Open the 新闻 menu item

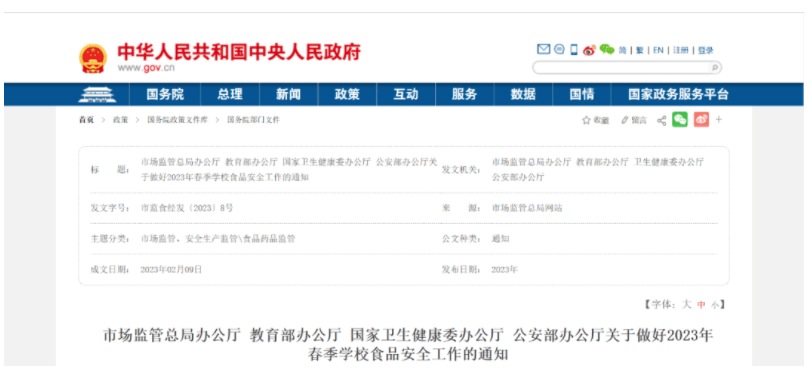[x=288, y=94]
